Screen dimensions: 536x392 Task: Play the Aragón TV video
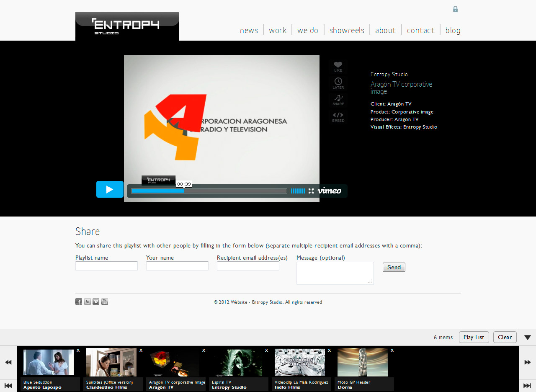pyautogui.click(x=110, y=189)
